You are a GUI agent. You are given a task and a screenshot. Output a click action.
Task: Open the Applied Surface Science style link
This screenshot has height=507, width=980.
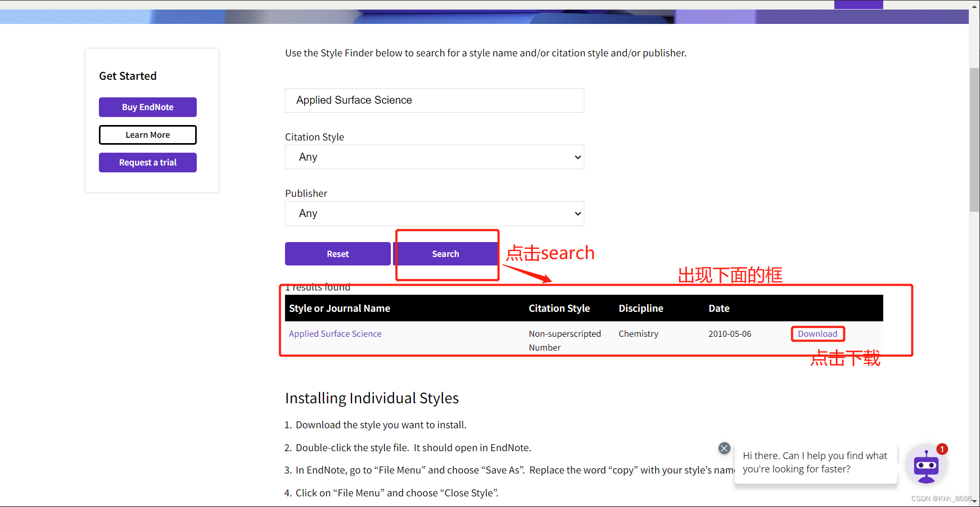tap(335, 334)
